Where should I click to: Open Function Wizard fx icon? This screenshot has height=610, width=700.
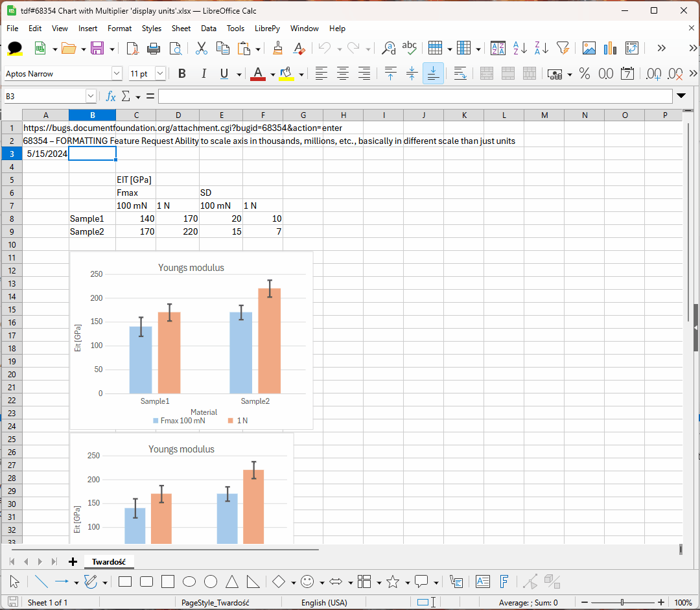111,96
